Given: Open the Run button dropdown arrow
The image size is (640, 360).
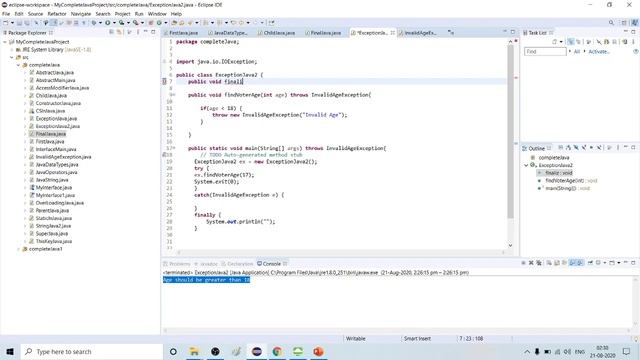Looking at the screenshot, I should pyautogui.click(x=114, y=23).
